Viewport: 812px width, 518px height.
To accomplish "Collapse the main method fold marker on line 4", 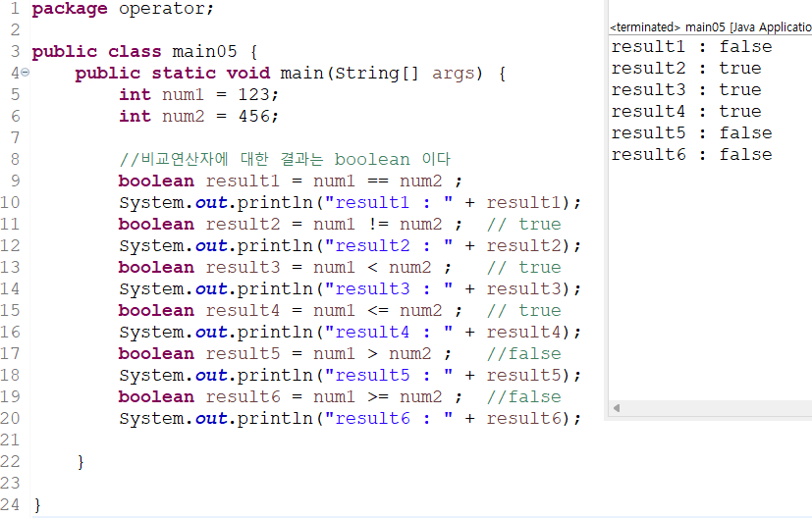I will click(x=25, y=73).
